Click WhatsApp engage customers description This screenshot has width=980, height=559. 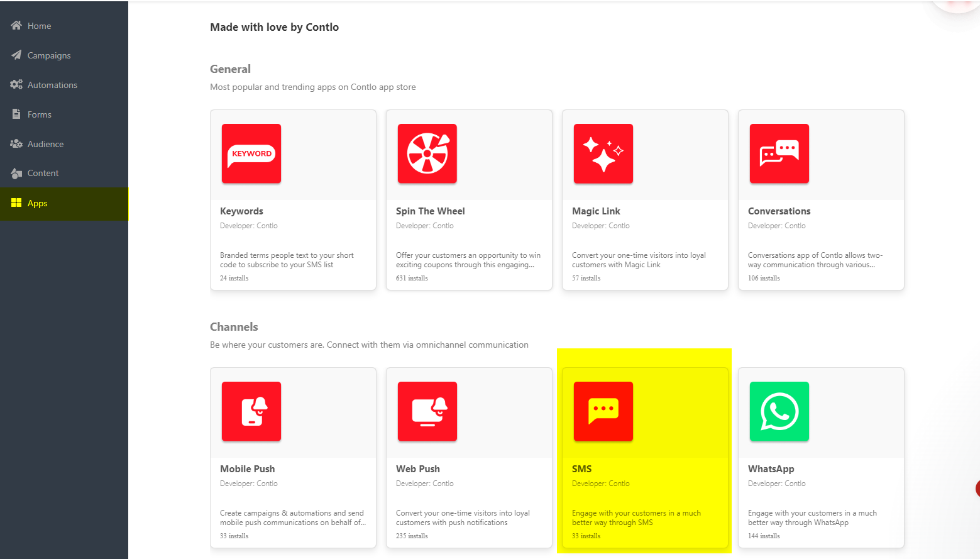812,517
